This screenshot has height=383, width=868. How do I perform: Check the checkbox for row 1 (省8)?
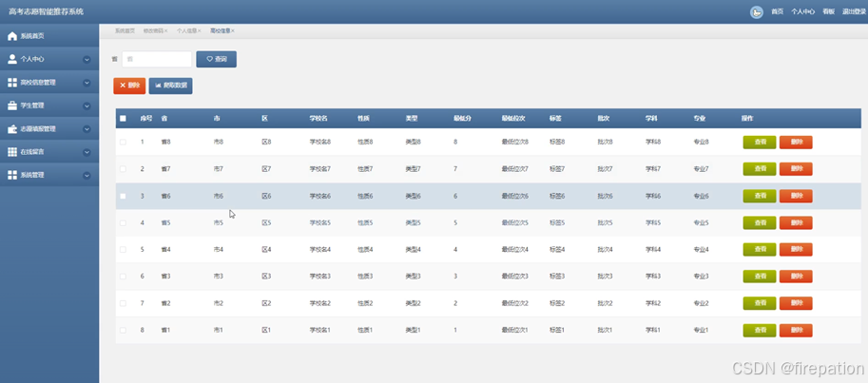(123, 143)
